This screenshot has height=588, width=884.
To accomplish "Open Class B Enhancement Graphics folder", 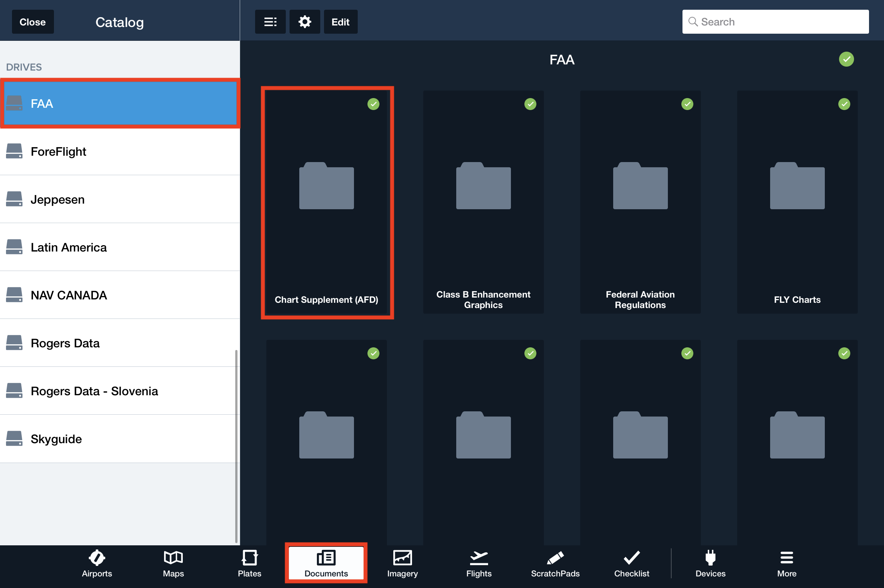I will point(483,202).
